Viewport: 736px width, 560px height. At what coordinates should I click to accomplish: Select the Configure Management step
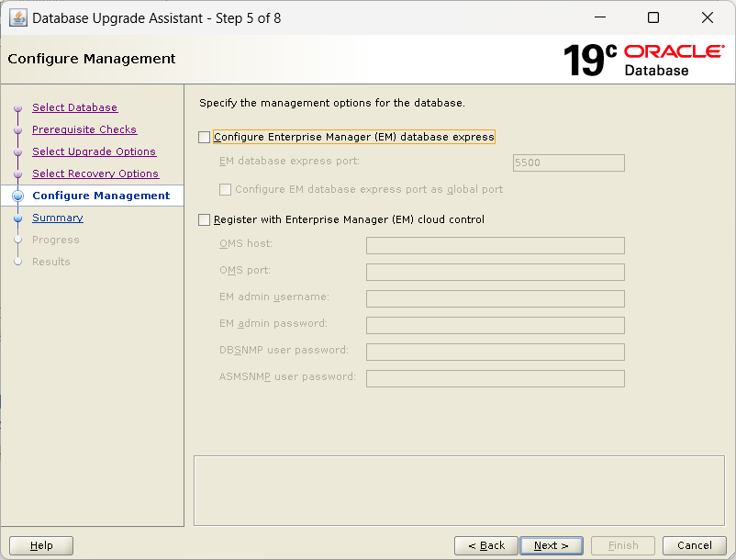101,196
